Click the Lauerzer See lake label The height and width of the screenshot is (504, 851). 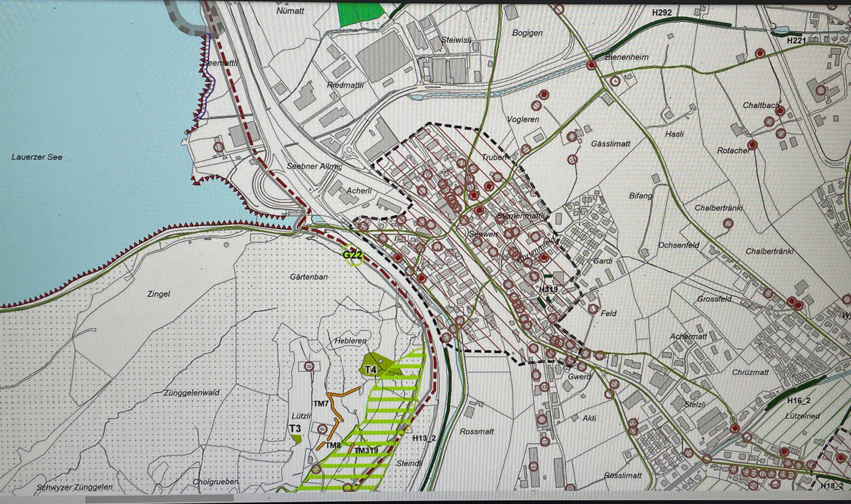click(37, 157)
